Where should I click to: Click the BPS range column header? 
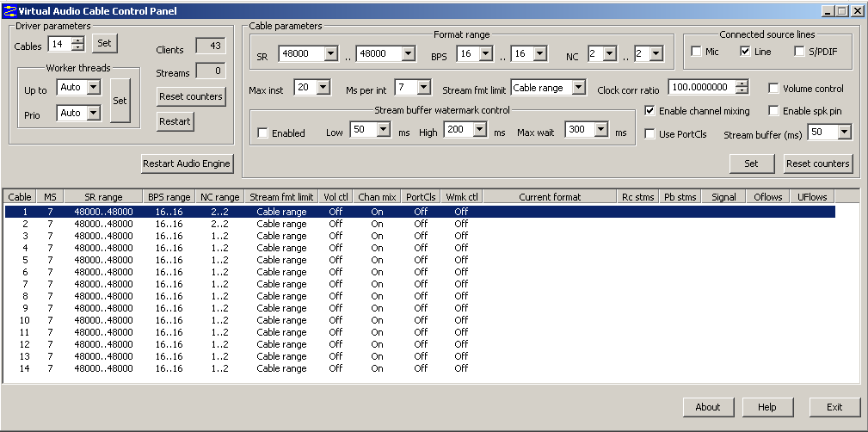169,196
